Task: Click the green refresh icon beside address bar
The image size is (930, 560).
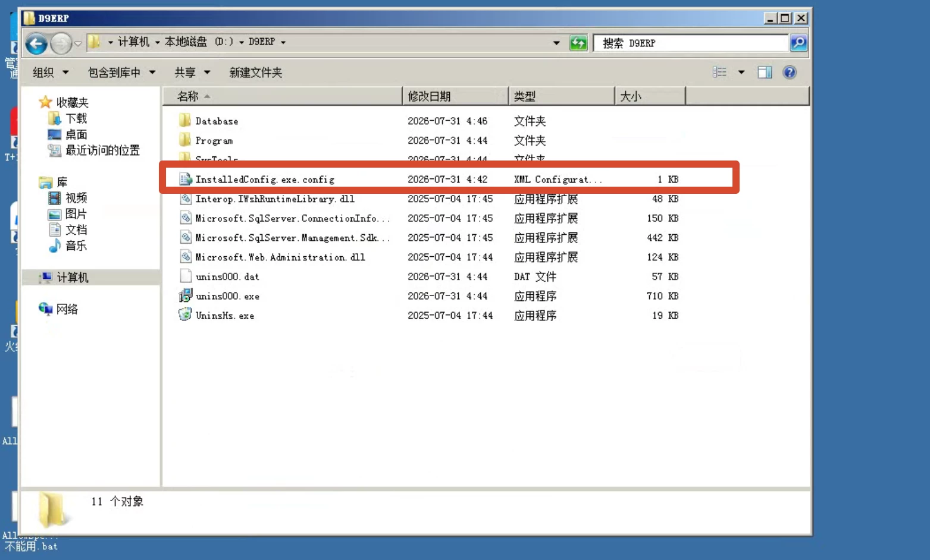Action: [x=578, y=43]
